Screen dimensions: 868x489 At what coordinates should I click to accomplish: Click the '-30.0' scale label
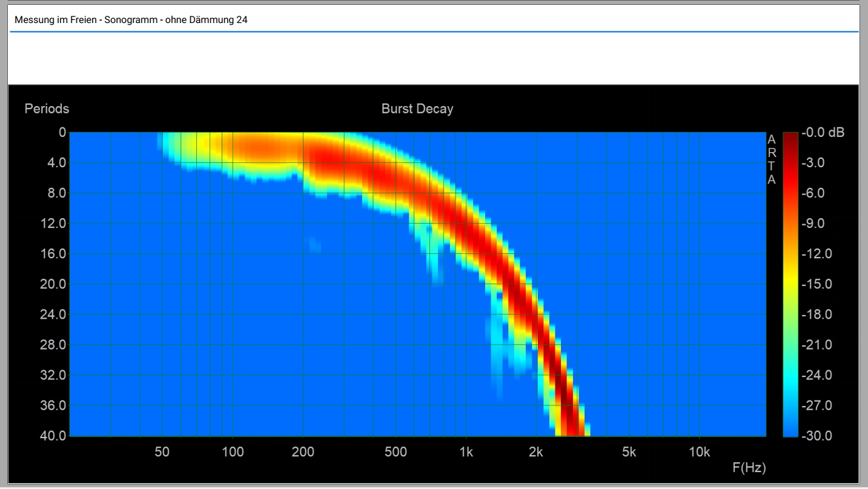coord(817,436)
